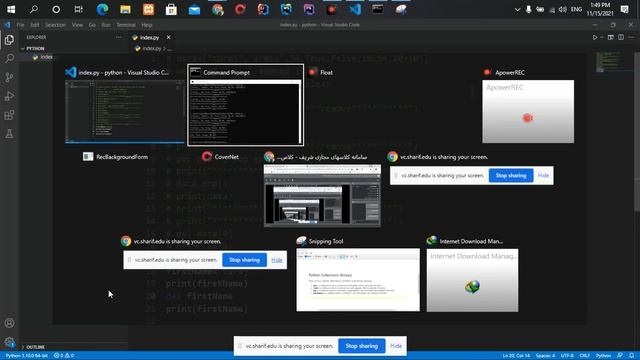Select CoverNet entry in task switcher
Screen dimensions: 640x360
pyautogui.click(x=220, y=157)
